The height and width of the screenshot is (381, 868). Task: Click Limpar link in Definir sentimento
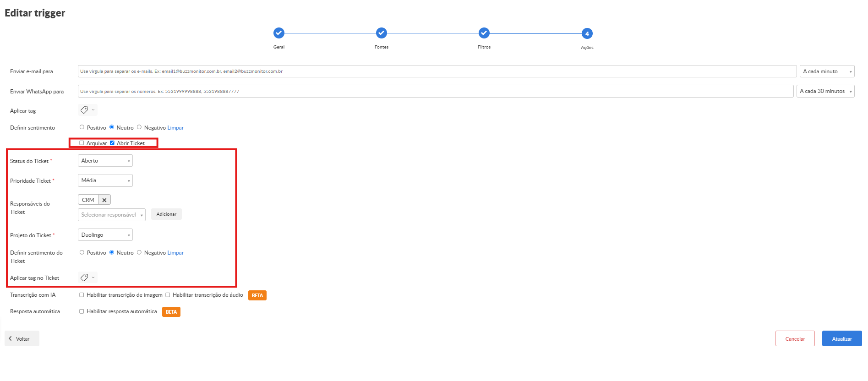(175, 128)
